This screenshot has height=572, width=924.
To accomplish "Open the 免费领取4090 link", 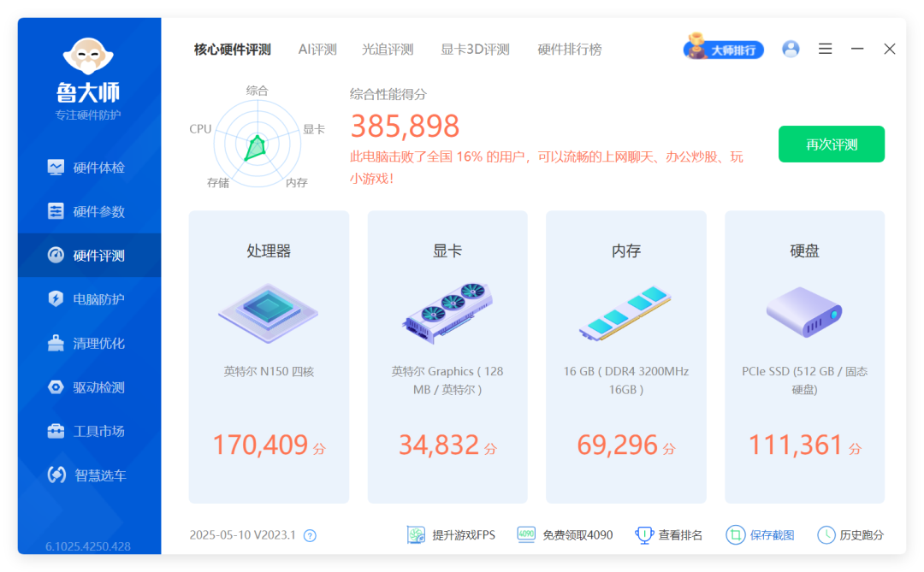I will (565, 535).
